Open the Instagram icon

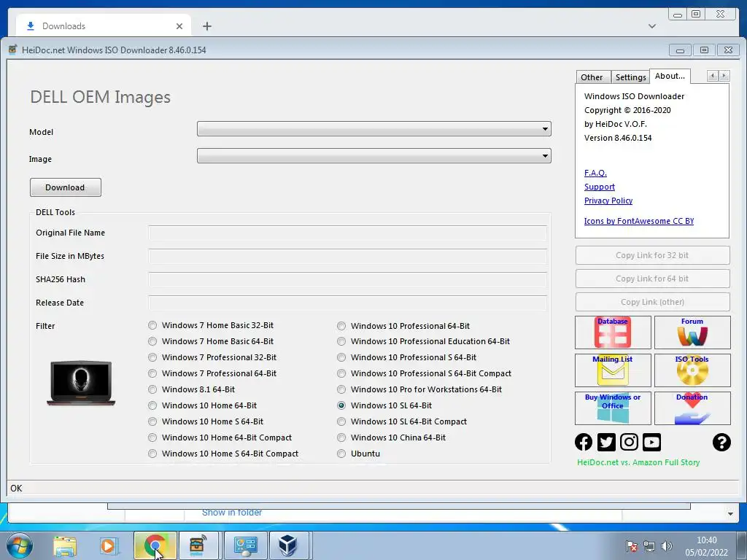[x=629, y=442]
